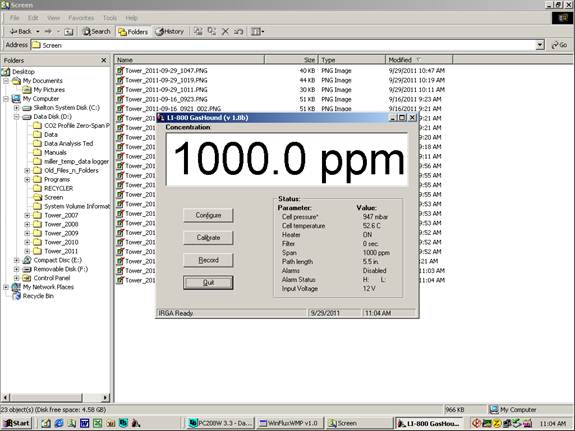Click the Configure button in GasHound
Viewport: 575px width, 431px height.
coord(208,215)
